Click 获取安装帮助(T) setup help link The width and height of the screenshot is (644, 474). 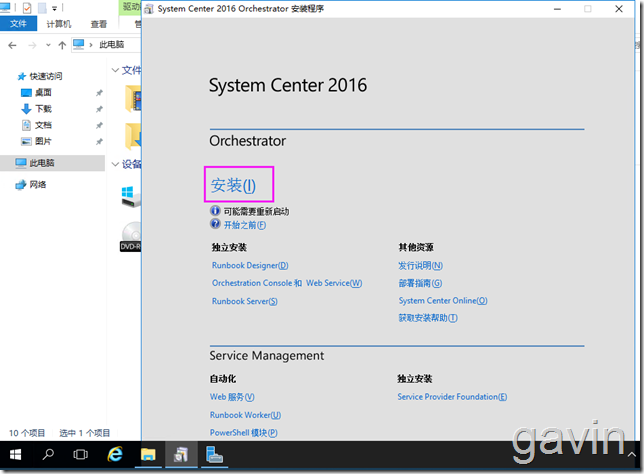pyautogui.click(x=428, y=318)
